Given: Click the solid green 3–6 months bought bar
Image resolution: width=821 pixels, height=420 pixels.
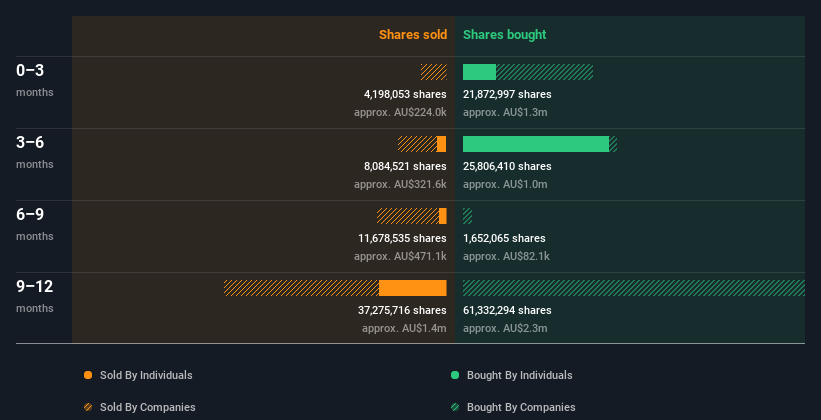Looking at the screenshot, I should coord(536,144).
